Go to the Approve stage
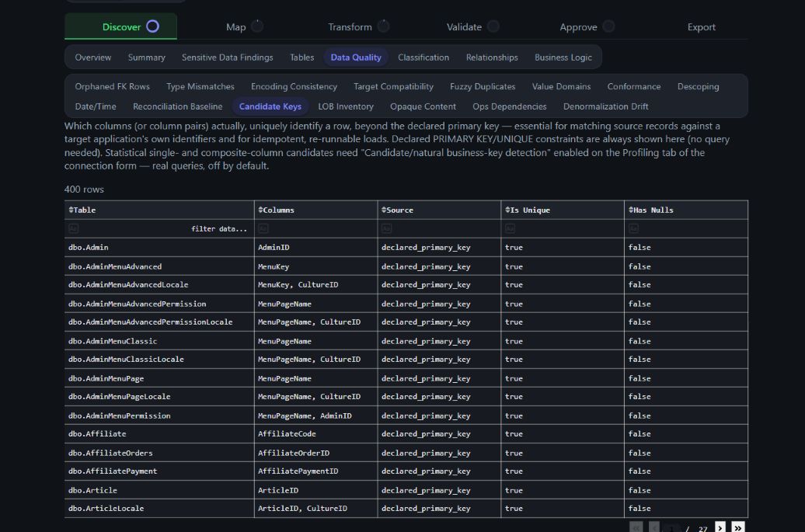This screenshot has height=532, width=805. coord(578,26)
